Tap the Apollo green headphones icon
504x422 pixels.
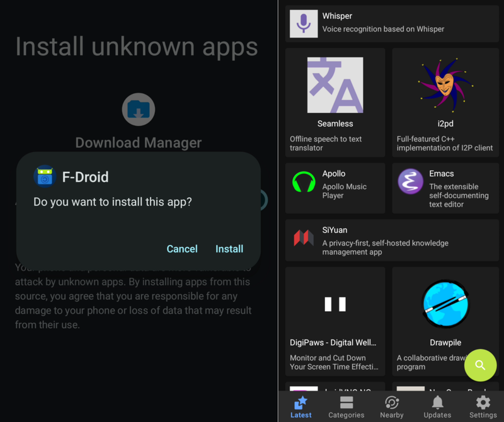[304, 183]
